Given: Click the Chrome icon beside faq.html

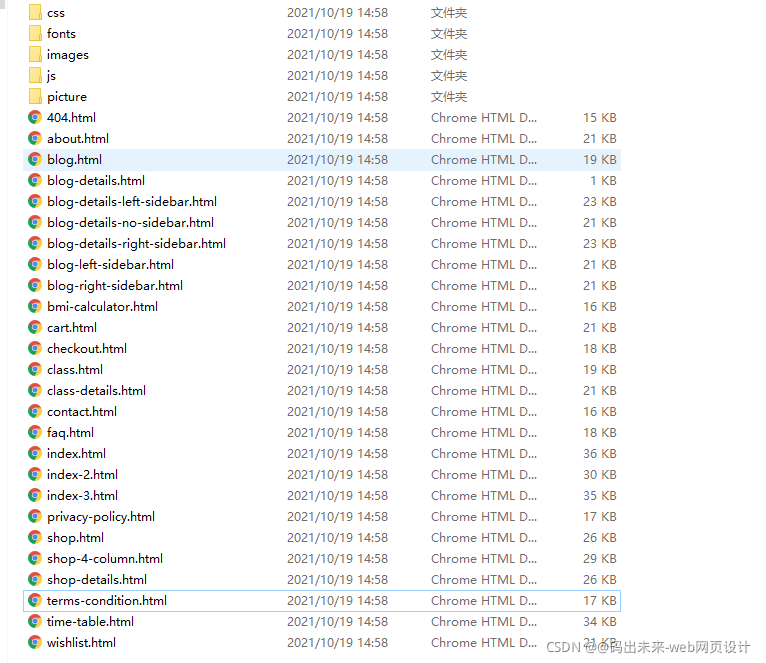Looking at the screenshot, I should 35,432.
